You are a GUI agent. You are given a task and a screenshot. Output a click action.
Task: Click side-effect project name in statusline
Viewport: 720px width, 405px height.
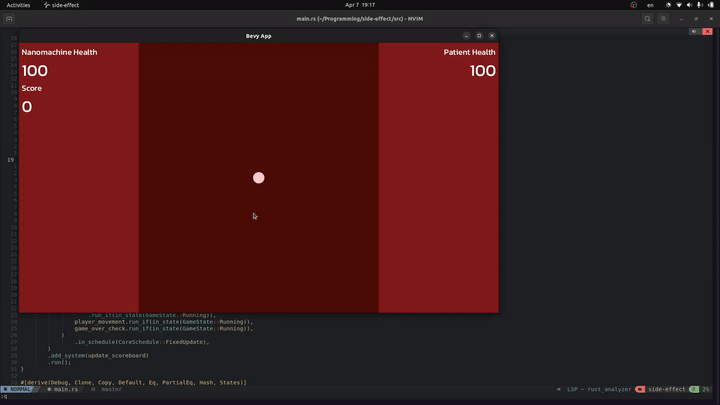pos(666,389)
